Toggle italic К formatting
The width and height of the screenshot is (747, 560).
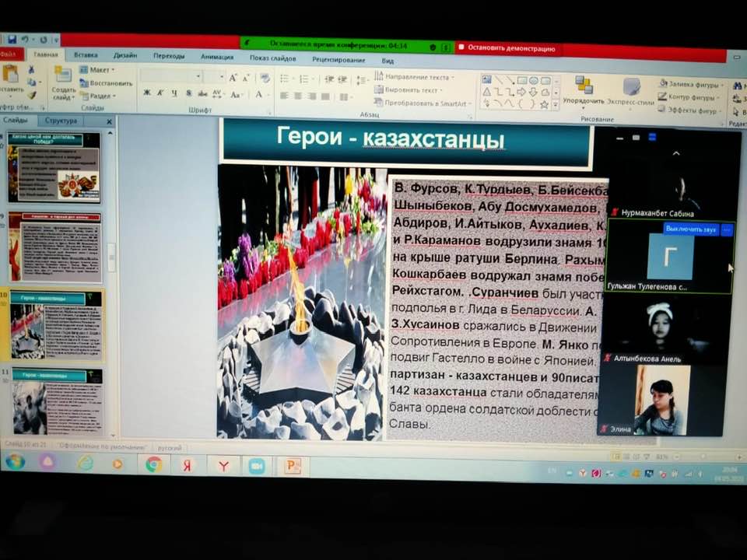[x=160, y=93]
